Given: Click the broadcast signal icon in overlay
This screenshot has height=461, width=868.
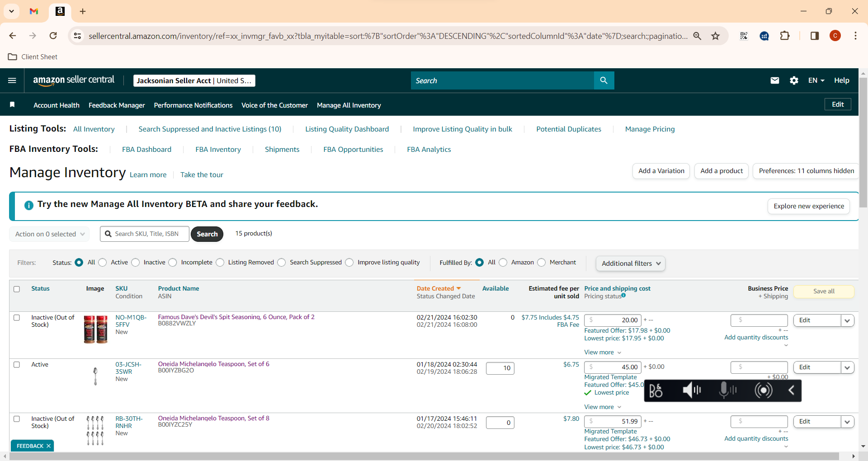Looking at the screenshot, I should 764,390.
